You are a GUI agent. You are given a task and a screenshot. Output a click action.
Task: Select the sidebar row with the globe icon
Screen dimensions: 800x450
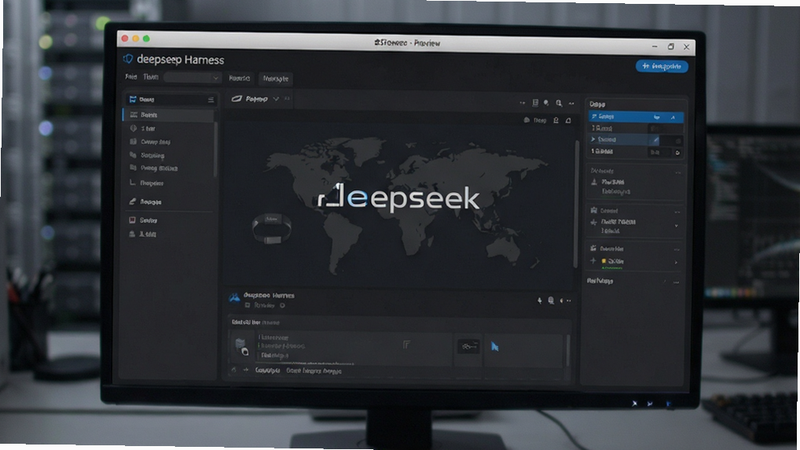(x=169, y=129)
